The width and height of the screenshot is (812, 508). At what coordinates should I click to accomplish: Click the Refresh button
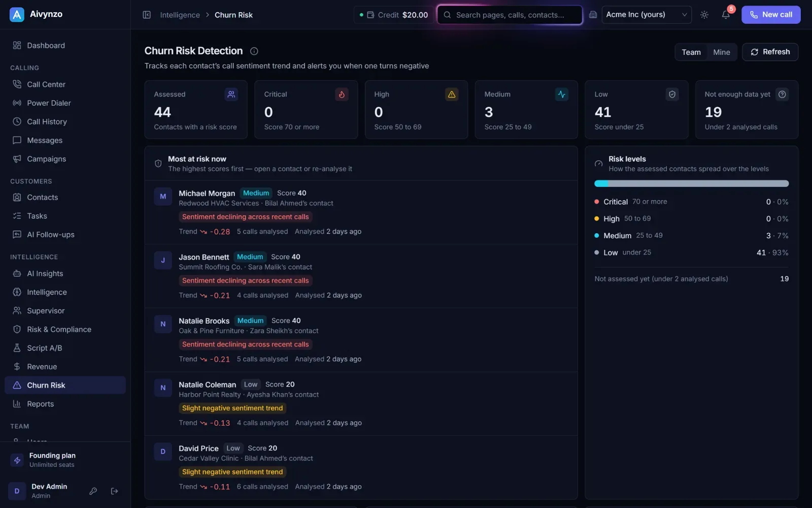(x=770, y=52)
